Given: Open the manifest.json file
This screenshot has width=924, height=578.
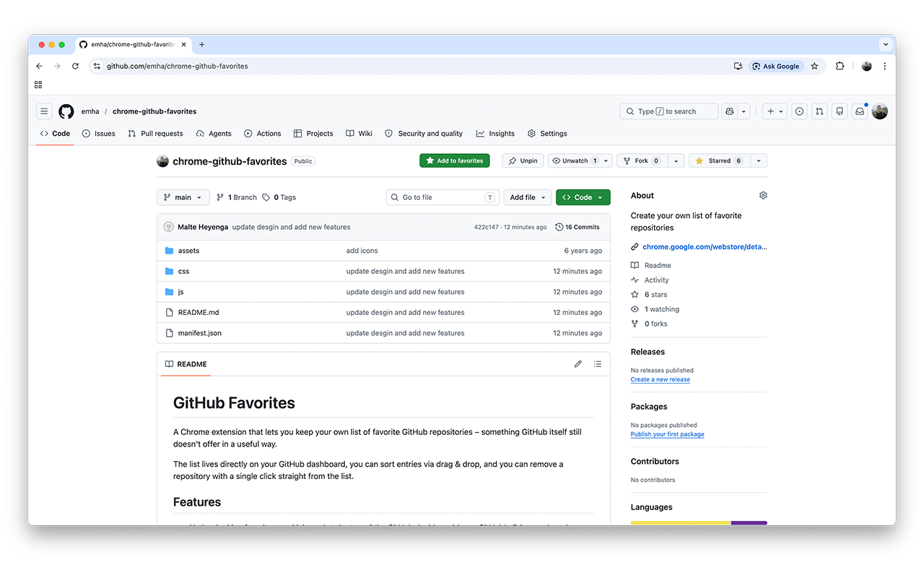Looking at the screenshot, I should click(x=200, y=333).
